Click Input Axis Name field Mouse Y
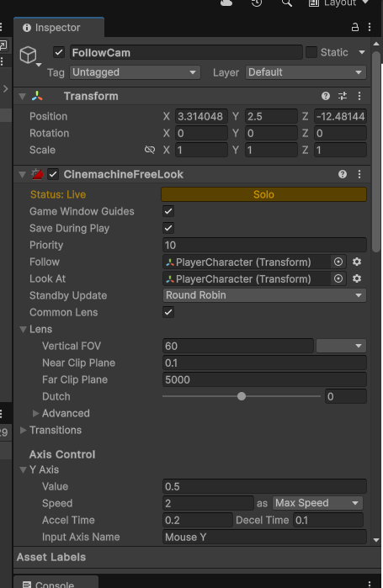 point(264,537)
